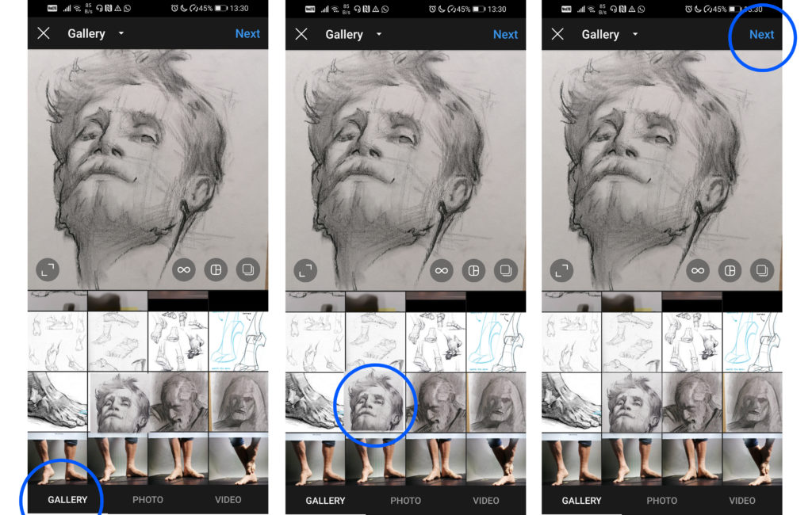Tap the large portrait preview in right screenshot
812x515 pixels.
[662, 170]
